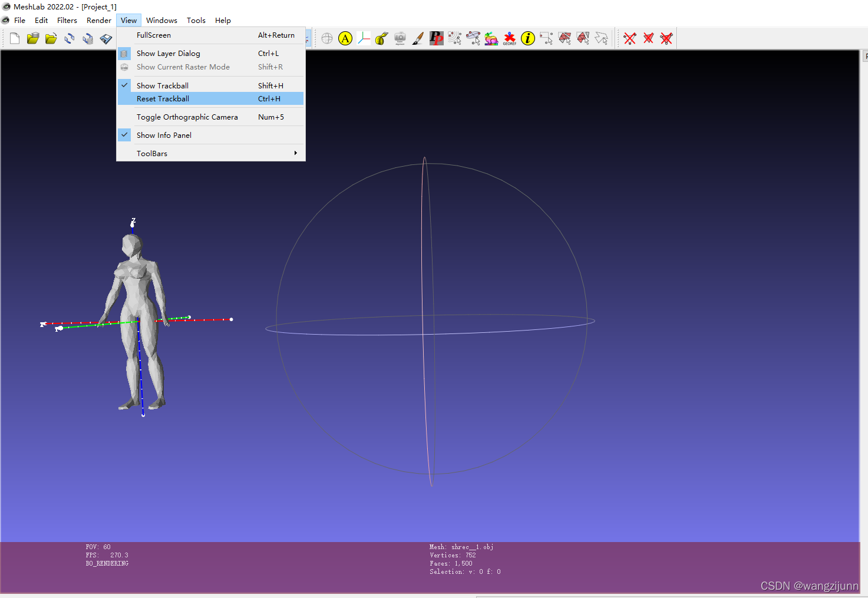Click the Point Picking 'PP' icon
The height and width of the screenshot is (598, 868).
(x=437, y=39)
